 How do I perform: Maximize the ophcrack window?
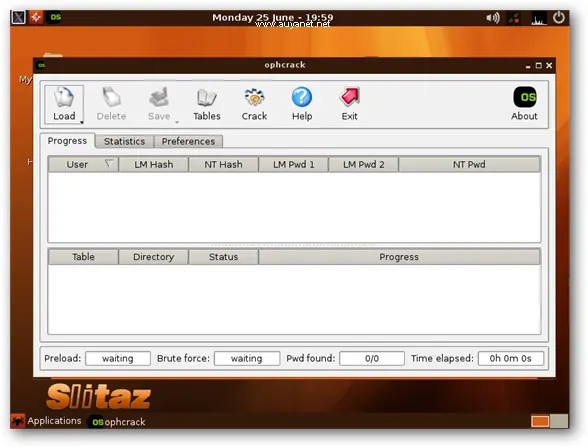[x=538, y=66]
